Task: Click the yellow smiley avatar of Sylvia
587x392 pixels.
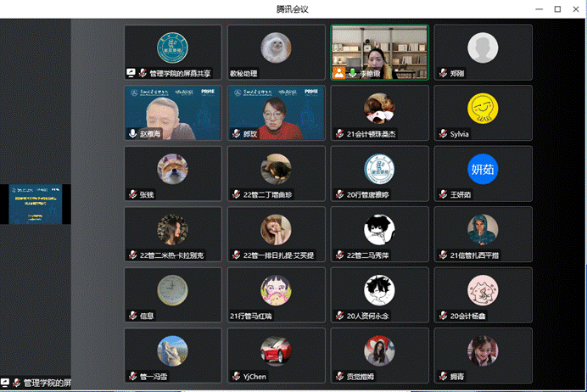Action: click(x=483, y=109)
